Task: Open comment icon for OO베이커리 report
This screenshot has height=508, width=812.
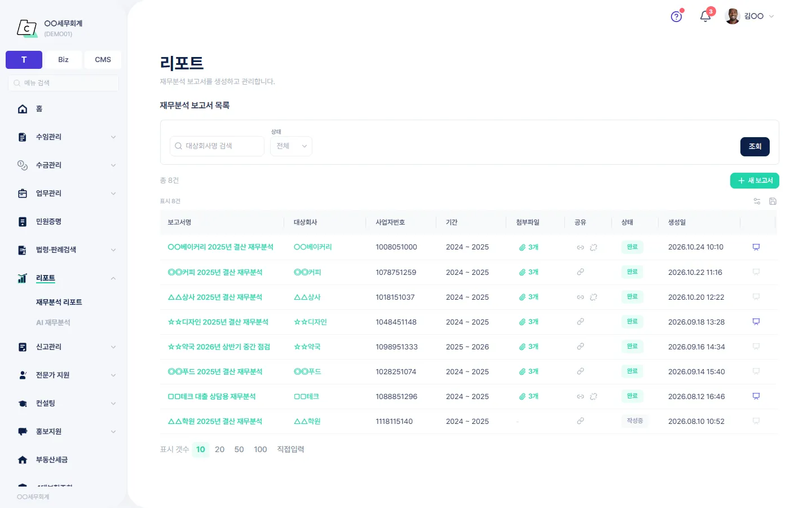Action: pyautogui.click(x=756, y=247)
